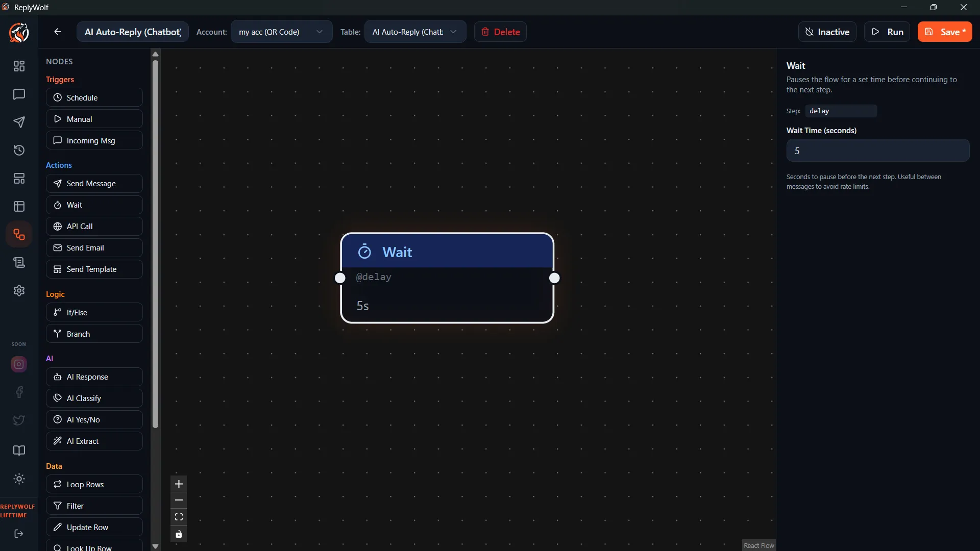Open the logs scroll sidebar icon
Image resolution: width=980 pixels, height=551 pixels.
[19, 263]
